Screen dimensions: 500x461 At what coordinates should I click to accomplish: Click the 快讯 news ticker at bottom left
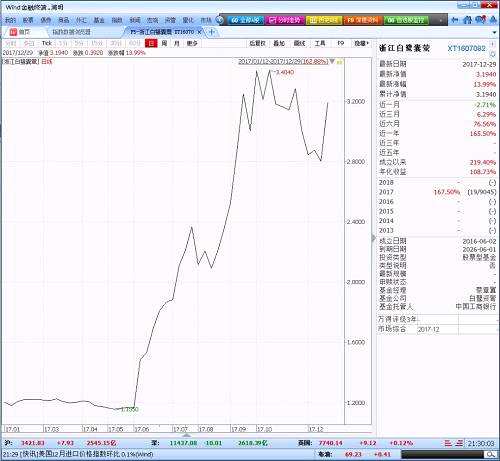pos(77,454)
